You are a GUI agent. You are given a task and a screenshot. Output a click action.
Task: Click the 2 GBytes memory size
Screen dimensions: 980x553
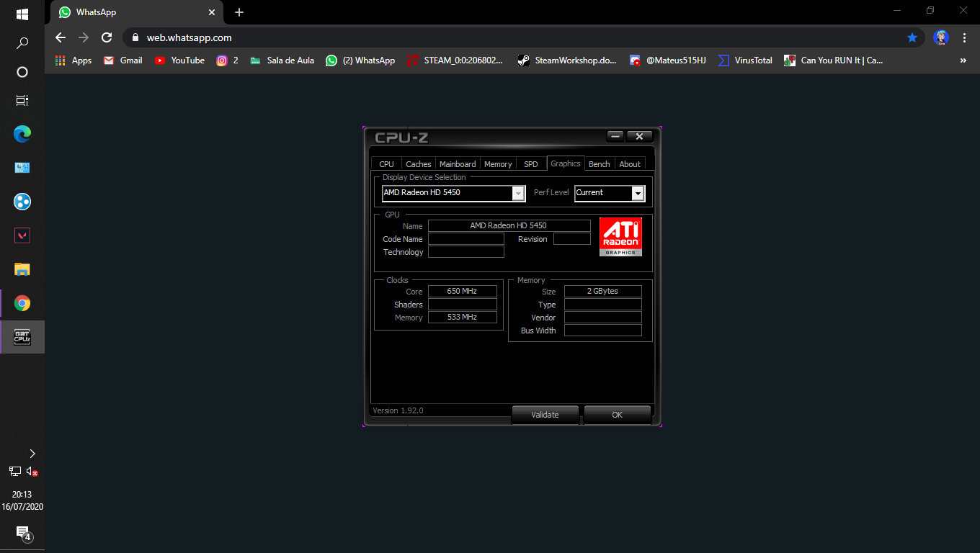(603, 292)
